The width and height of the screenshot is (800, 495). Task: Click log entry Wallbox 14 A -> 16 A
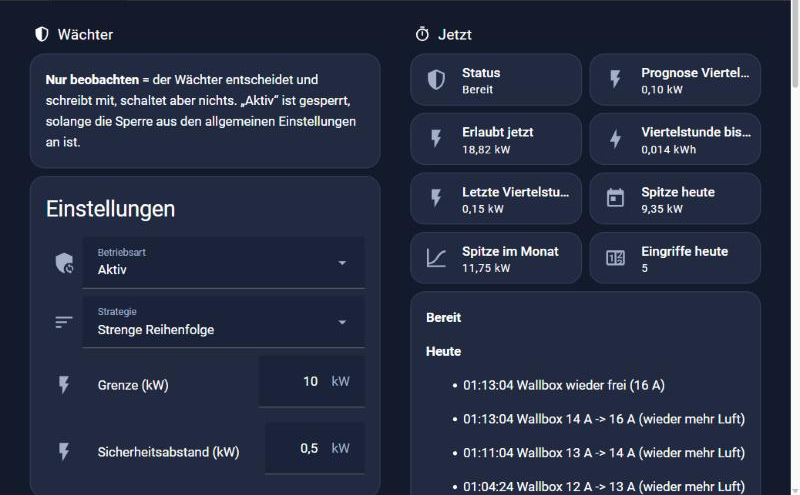coord(604,419)
